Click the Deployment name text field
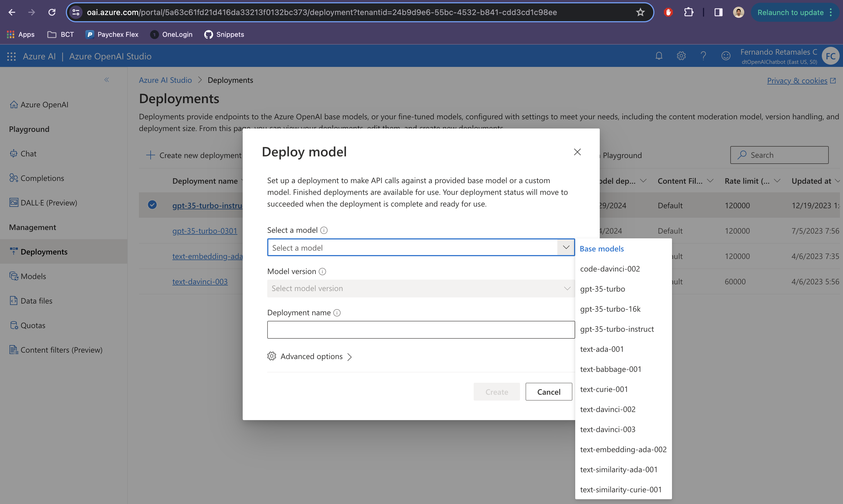The image size is (843, 504). 421,330
